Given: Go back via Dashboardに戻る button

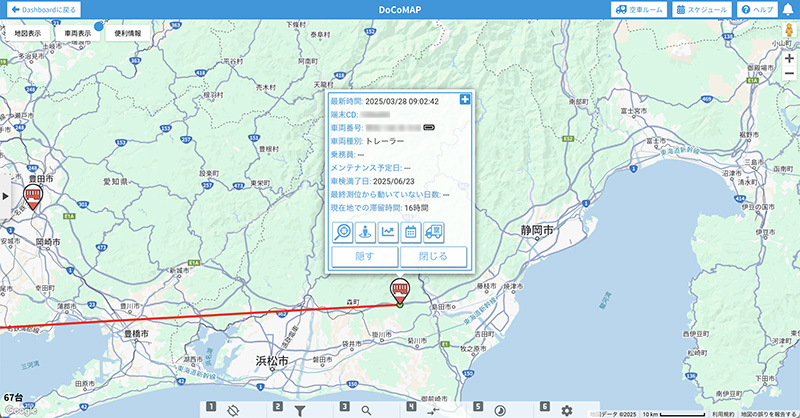Looking at the screenshot, I should [x=43, y=9].
